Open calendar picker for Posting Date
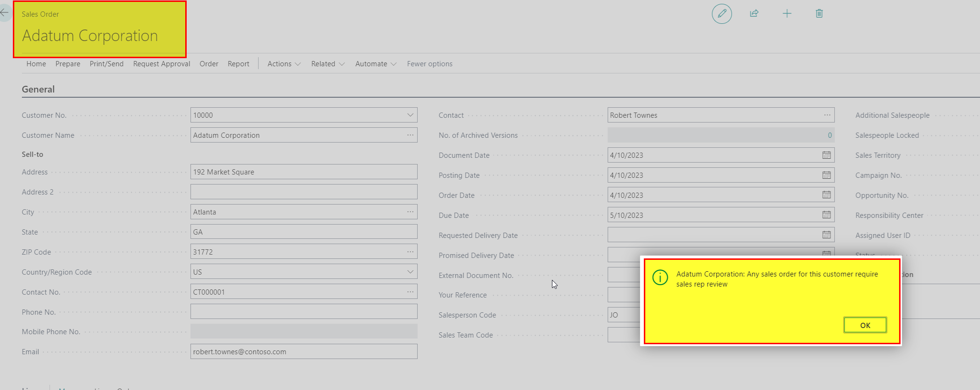980x390 pixels. (827, 175)
